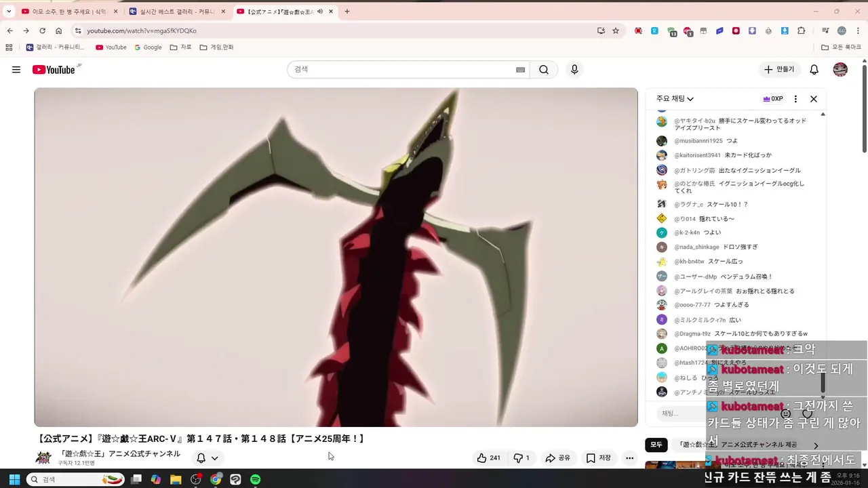Expand the 주요 채팅 chat mode dropdown
Image resolution: width=868 pixels, height=488 pixels.
click(675, 99)
